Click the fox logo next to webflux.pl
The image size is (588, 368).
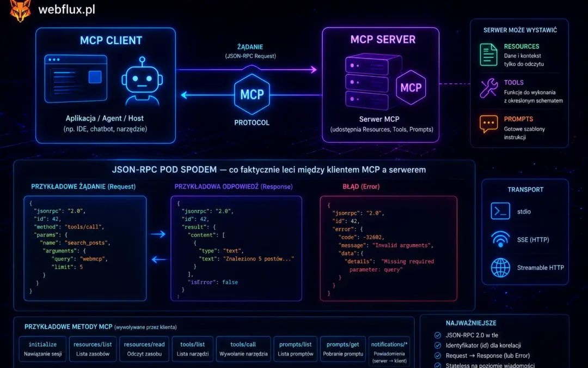coord(20,10)
